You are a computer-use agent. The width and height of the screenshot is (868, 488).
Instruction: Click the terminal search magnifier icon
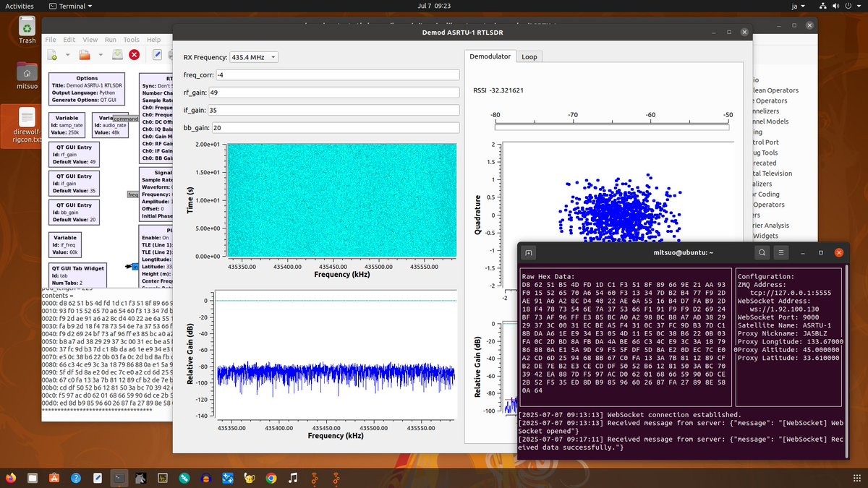tap(762, 252)
